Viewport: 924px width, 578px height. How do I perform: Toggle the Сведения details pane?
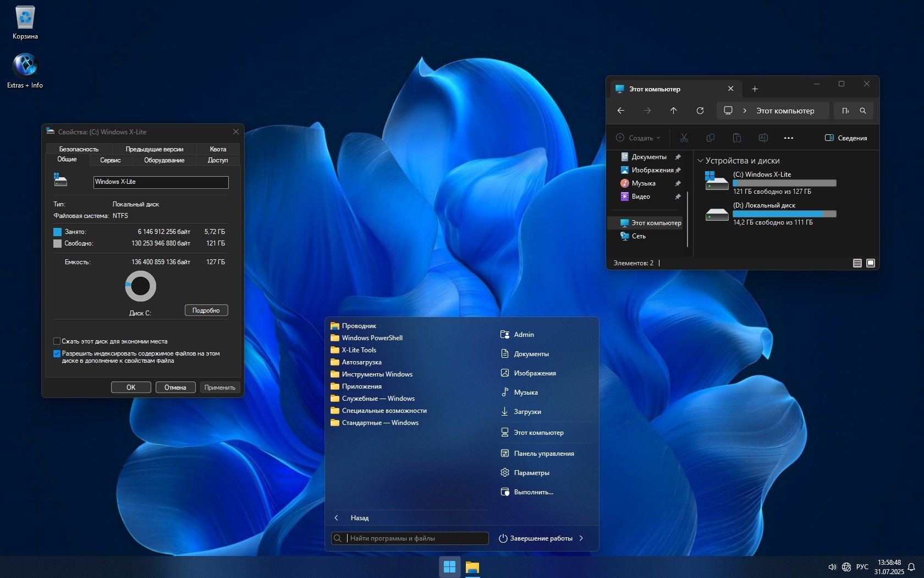click(846, 138)
